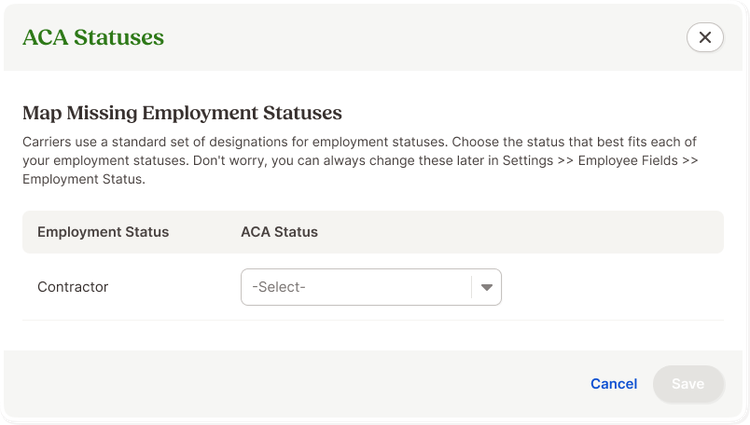This screenshot has height=425, width=750.
Task: Click the Map Missing Employment Statuses heading
Action: coord(182,113)
